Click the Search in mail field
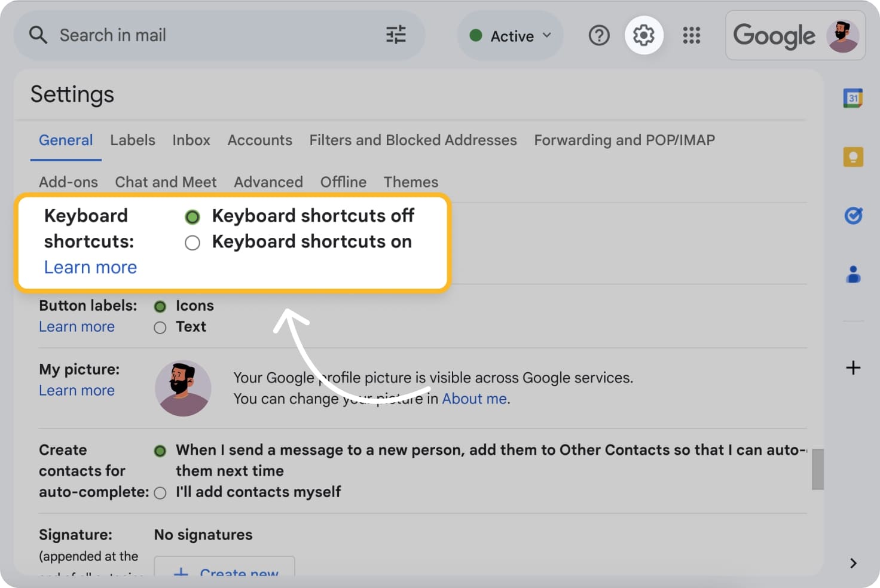Screen dimensions: 880x588 tap(179, 35)
